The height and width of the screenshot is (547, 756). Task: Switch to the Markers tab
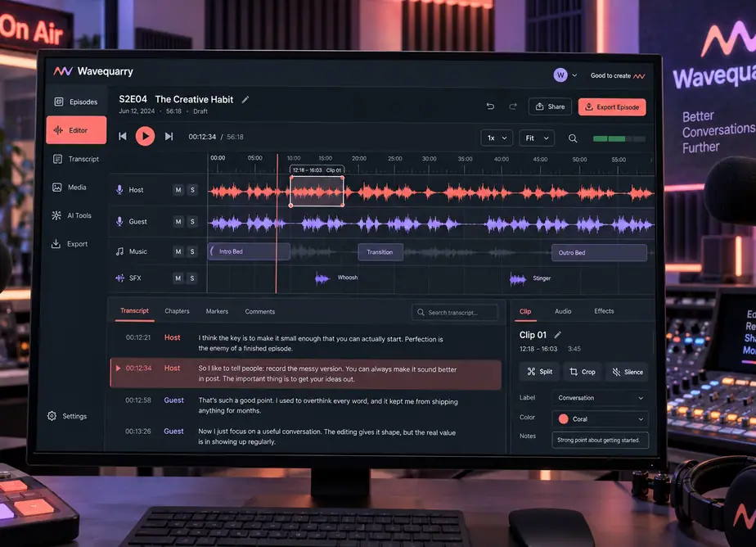(217, 311)
